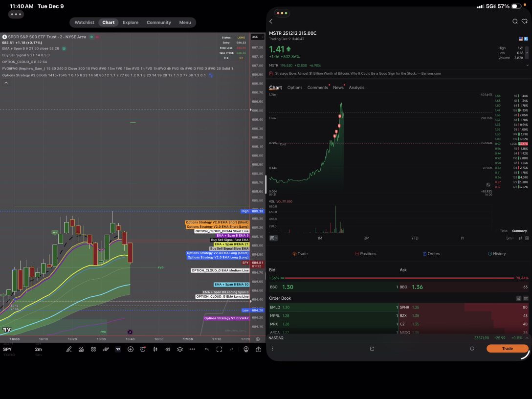Expand the NASDAQ index ticker bar
The image size is (532, 399).
click(x=527, y=338)
